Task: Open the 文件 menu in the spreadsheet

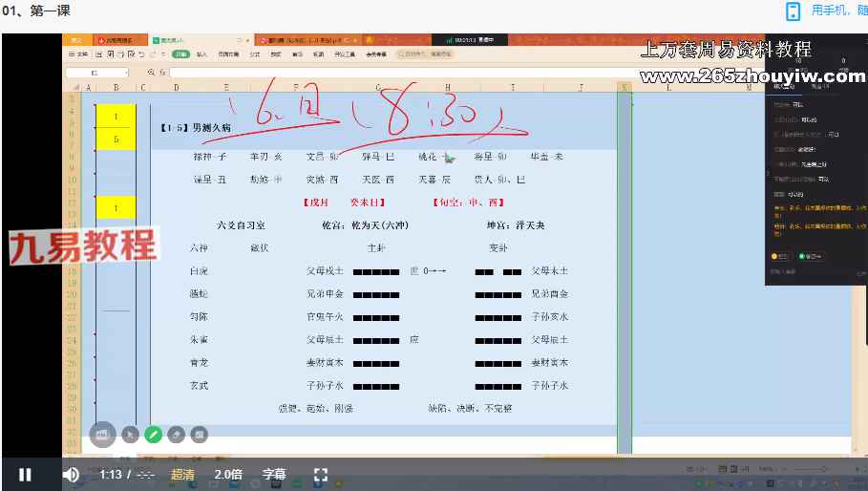Action: coord(78,54)
